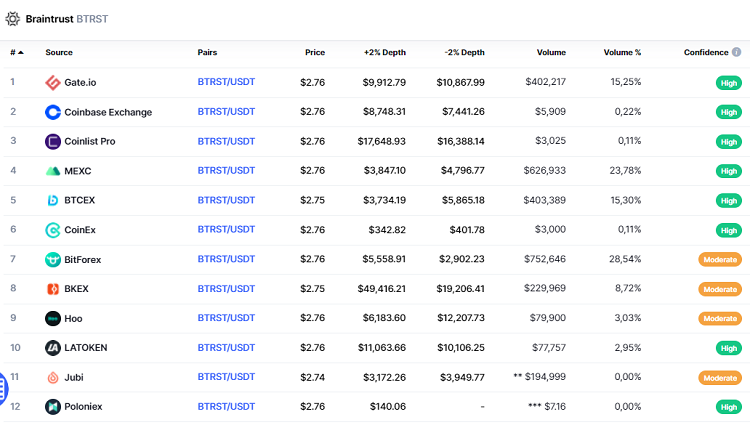Image resolution: width=750 pixels, height=425 pixels.
Task: Open the Hoo exchange name link
Action: (x=73, y=318)
